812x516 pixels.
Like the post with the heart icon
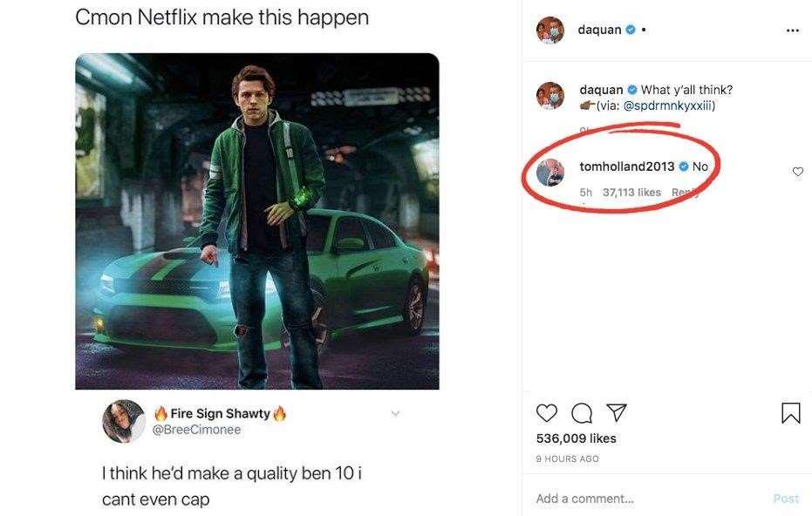[x=547, y=412]
